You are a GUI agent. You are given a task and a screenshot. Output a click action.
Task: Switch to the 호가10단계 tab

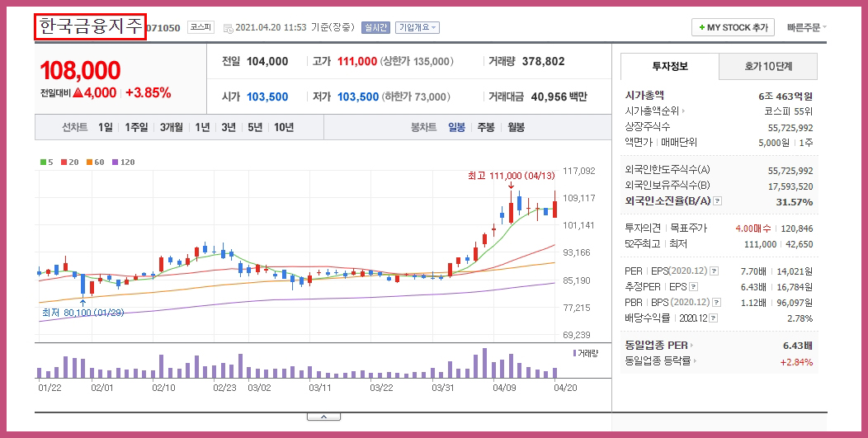[768, 67]
